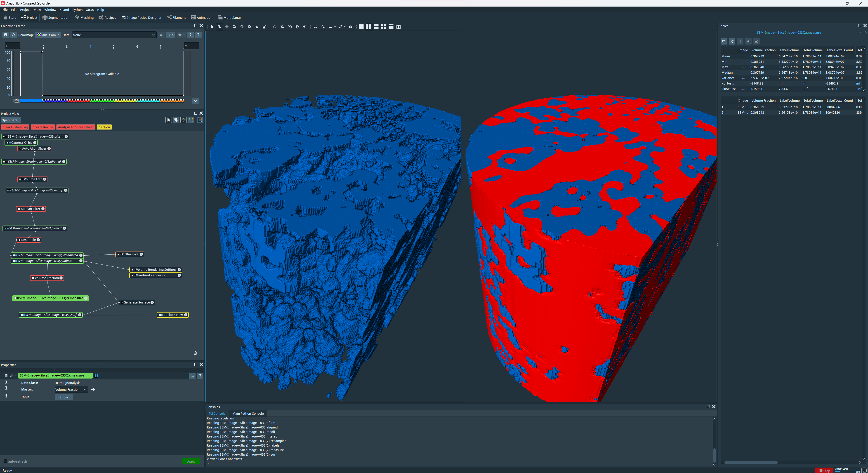Open Master Volume Fraction dropdown
This screenshot has width=868, height=473.
71,389
